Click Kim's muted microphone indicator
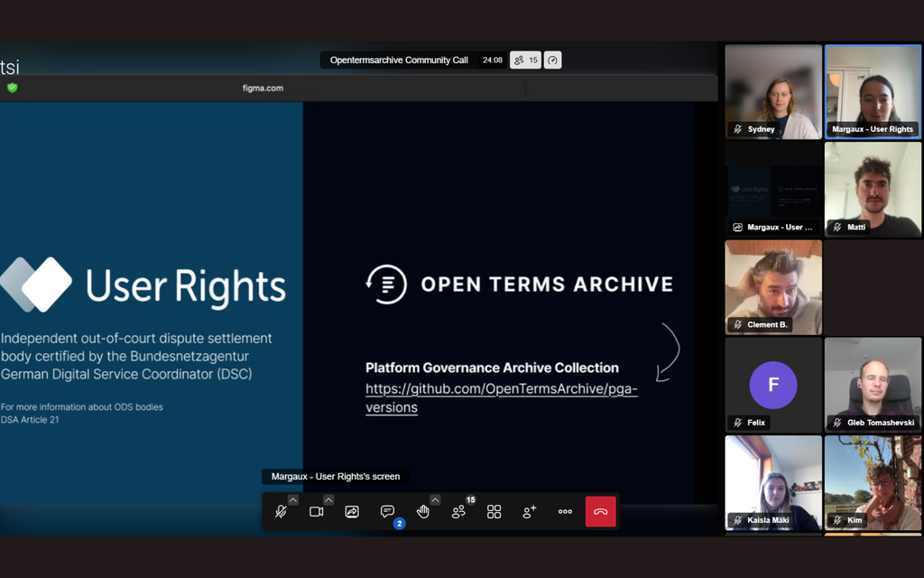Screen dimensions: 924x578 pos(836,520)
